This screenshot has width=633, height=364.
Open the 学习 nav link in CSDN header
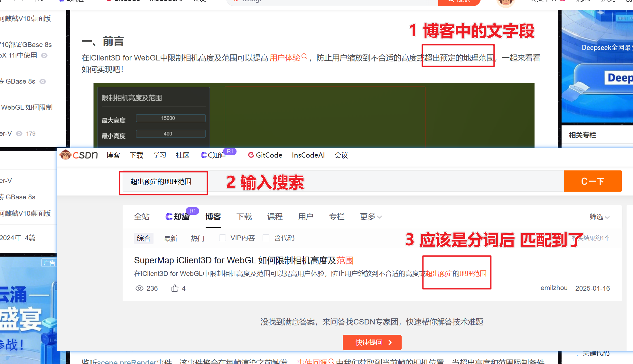160,155
